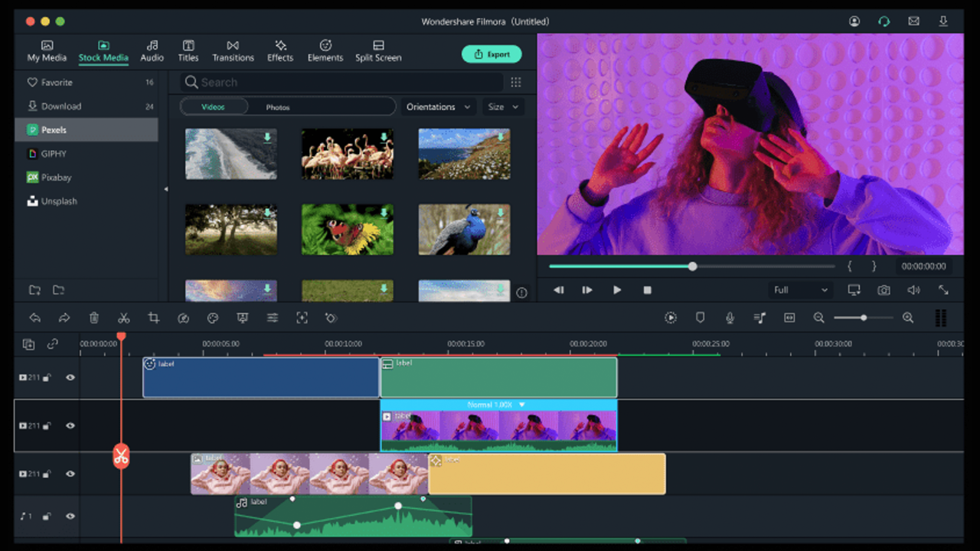Take a snapshot with the camera icon
Screen dimensions: 980x551
coord(884,290)
